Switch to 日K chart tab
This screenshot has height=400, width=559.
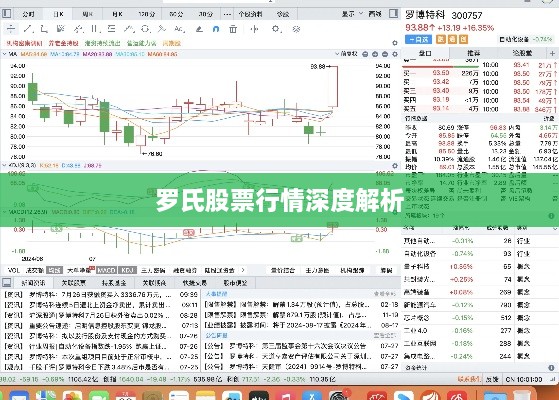[58, 14]
